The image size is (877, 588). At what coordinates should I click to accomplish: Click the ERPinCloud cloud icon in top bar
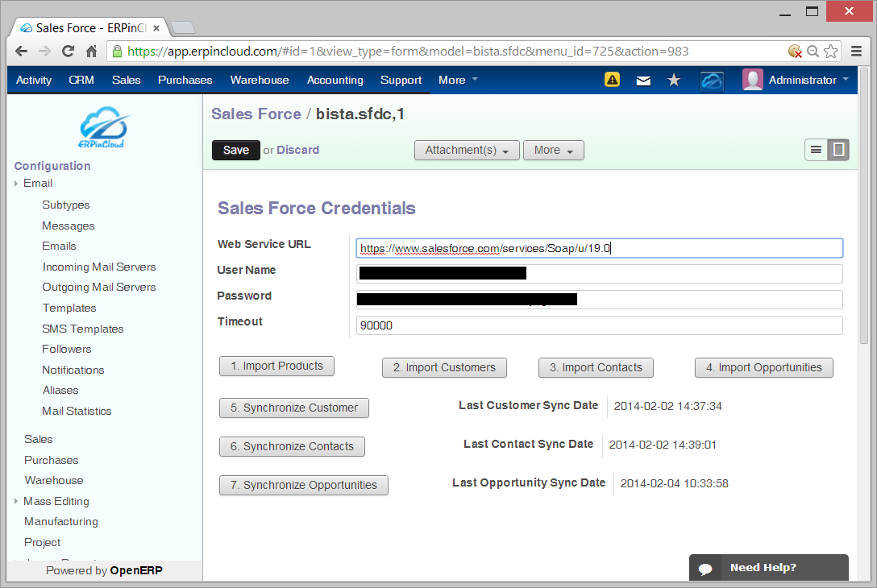point(712,81)
